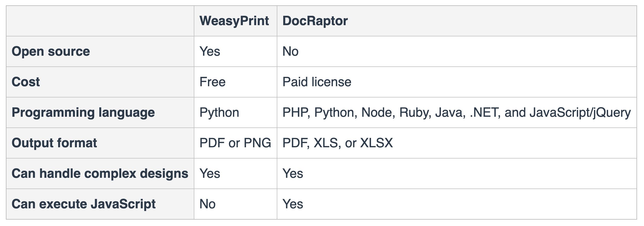Click DocRaptor's PHP, Python, Node languages cell
Screen dimensions: 644x226
(456, 112)
